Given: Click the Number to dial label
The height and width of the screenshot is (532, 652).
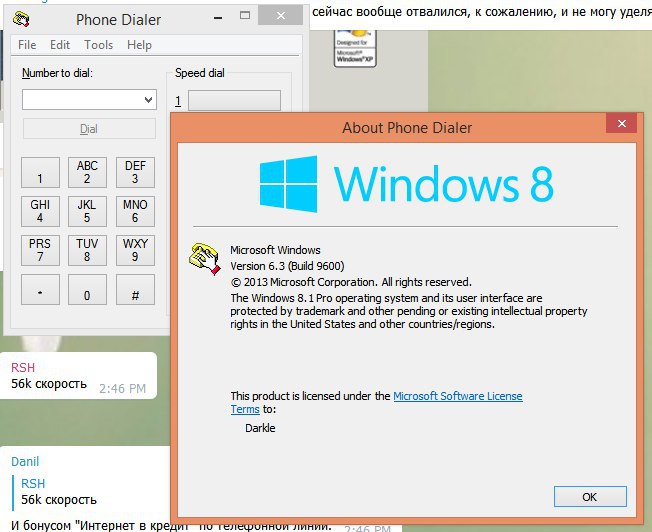Looking at the screenshot, I should 57,73.
